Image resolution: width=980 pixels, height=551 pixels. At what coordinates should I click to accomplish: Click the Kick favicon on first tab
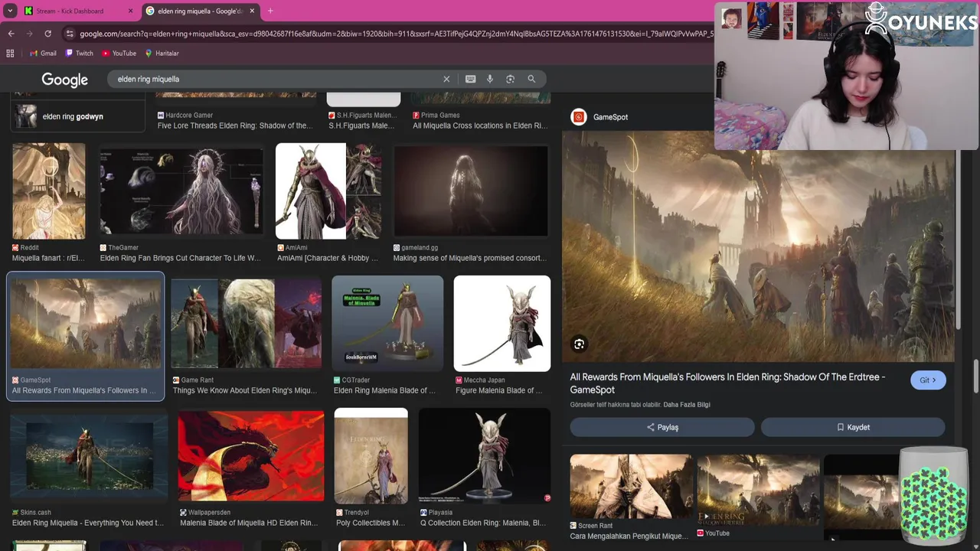tap(29, 11)
